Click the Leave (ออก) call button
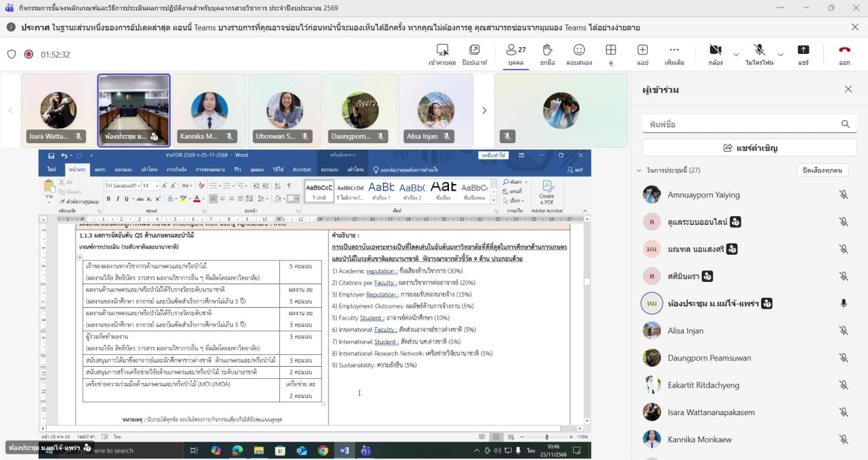This screenshot has width=868, height=460. [844, 54]
